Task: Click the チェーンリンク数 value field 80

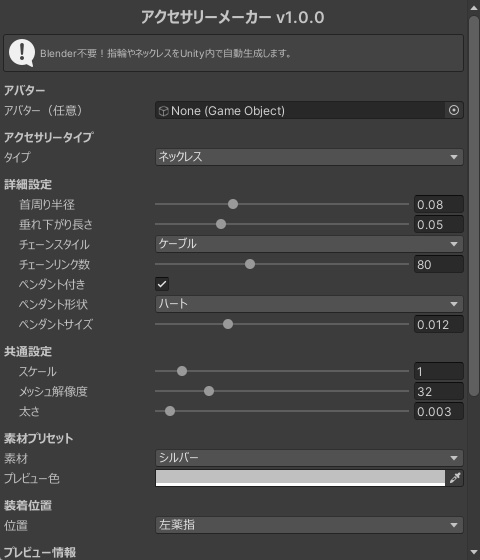Action: tap(439, 265)
